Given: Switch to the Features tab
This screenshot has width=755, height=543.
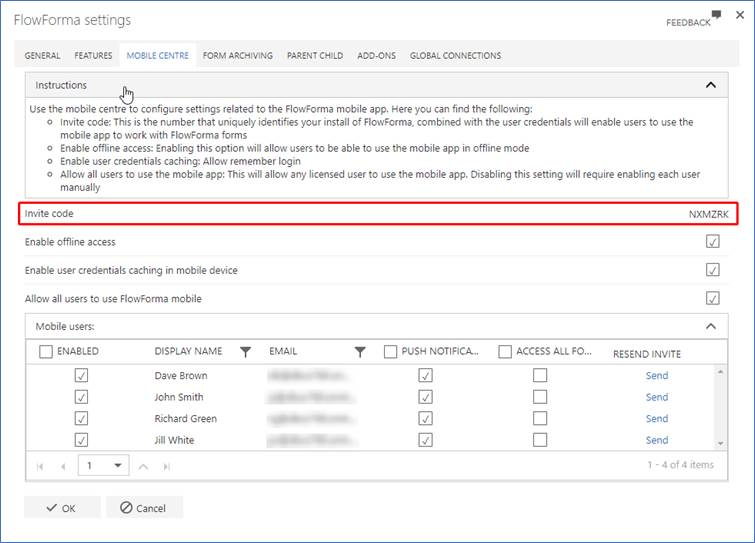Looking at the screenshot, I should [x=93, y=55].
